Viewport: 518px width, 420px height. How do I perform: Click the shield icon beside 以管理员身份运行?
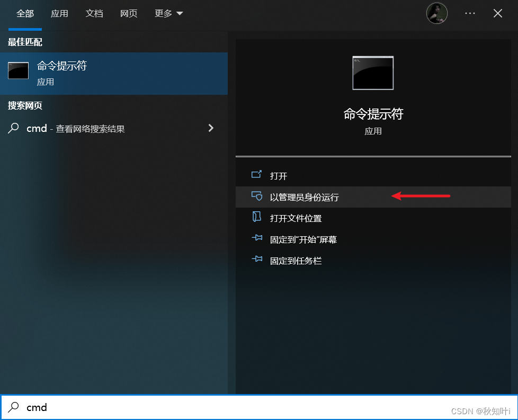tap(256, 196)
